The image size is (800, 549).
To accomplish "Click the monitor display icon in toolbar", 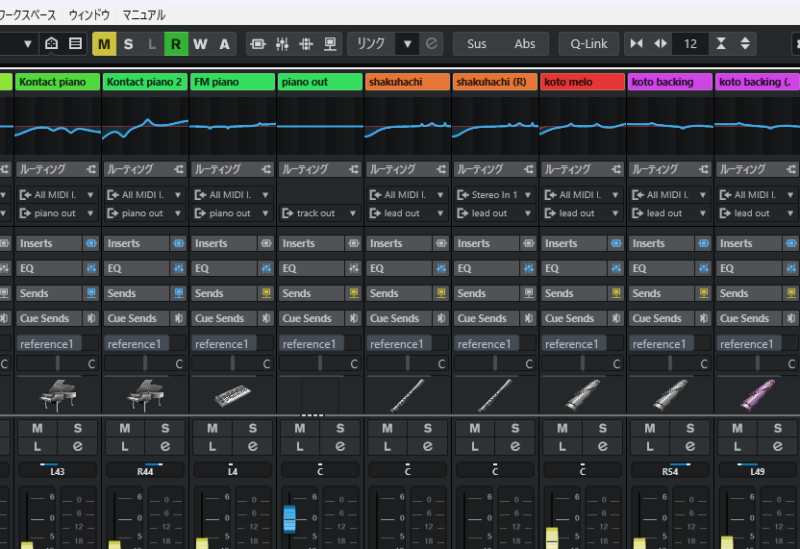I will point(330,44).
